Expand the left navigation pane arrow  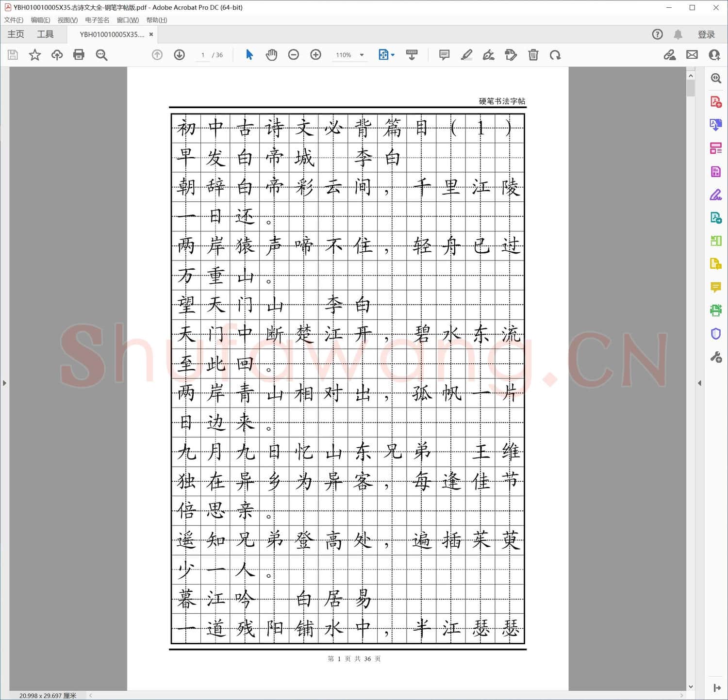[4, 383]
